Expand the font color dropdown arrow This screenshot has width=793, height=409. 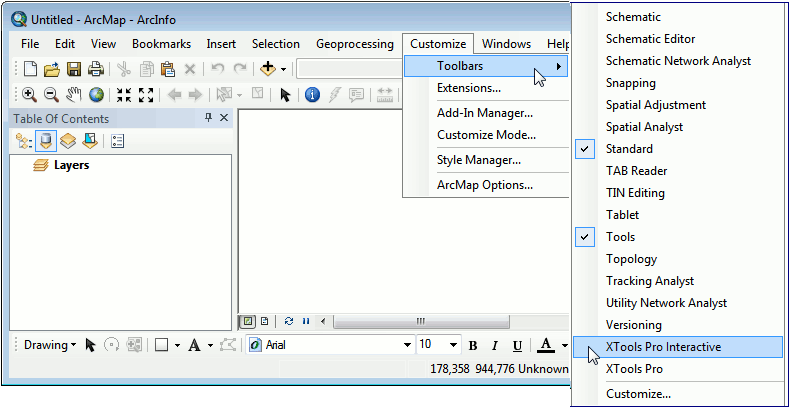tap(564, 346)
